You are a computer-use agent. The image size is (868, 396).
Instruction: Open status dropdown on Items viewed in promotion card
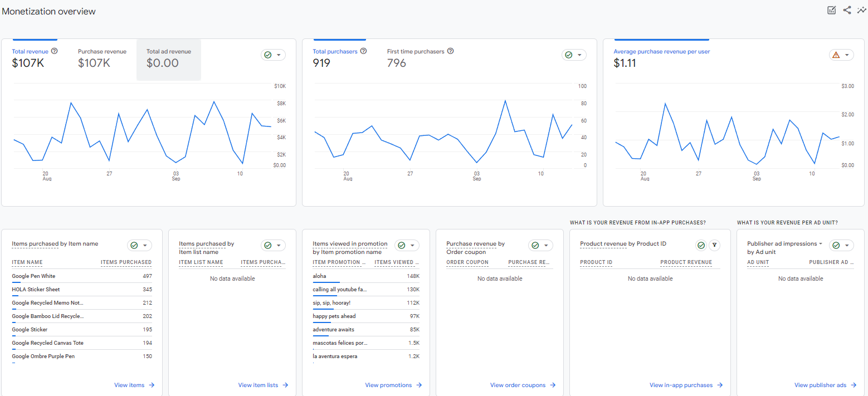407,245
